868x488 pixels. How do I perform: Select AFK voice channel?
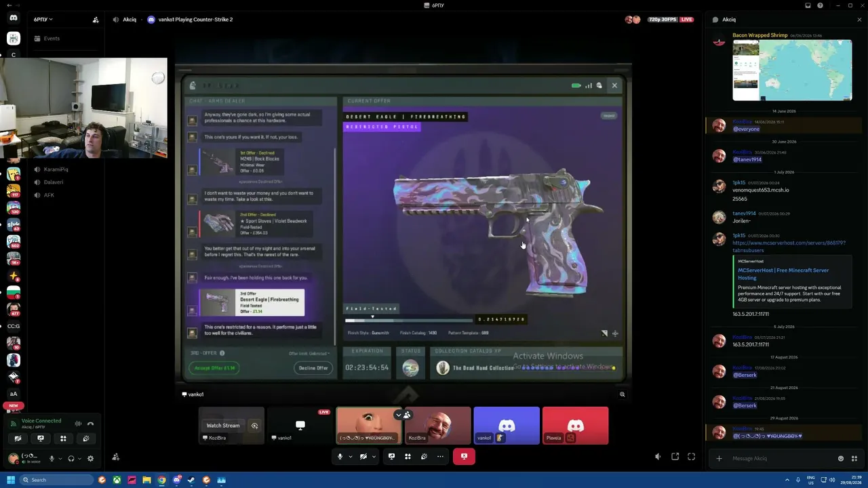click(x=49, y=195)
